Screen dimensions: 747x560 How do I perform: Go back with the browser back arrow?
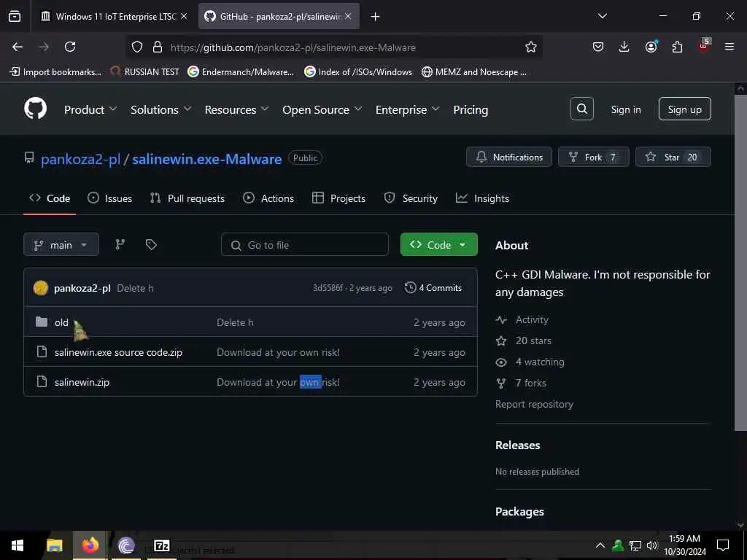[x=18, y=47]
